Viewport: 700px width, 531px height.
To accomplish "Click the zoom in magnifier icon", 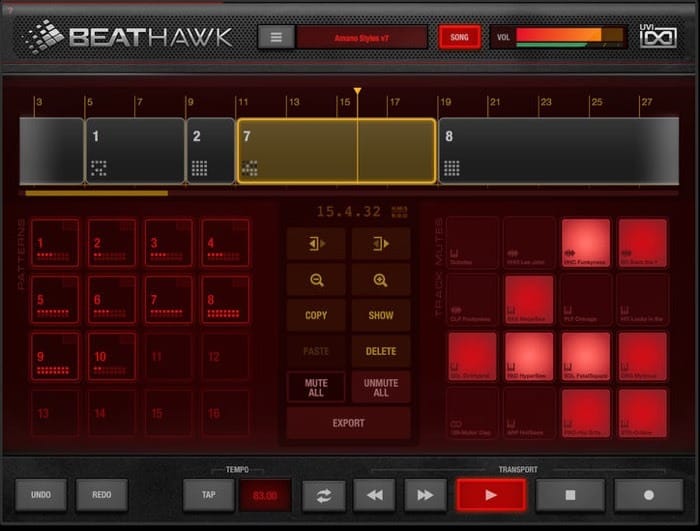I will point(380,280).
